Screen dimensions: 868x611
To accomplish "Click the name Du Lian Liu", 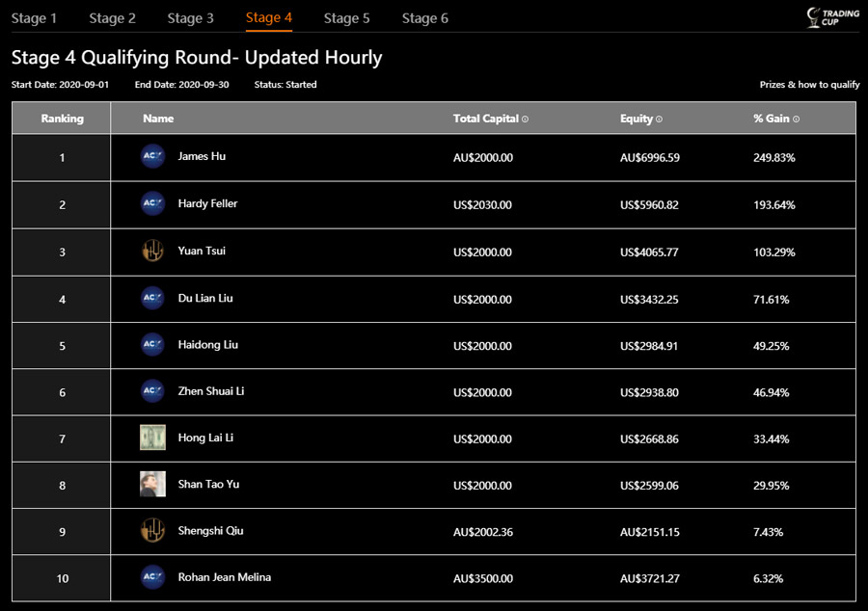I will [x=205, y=298].
